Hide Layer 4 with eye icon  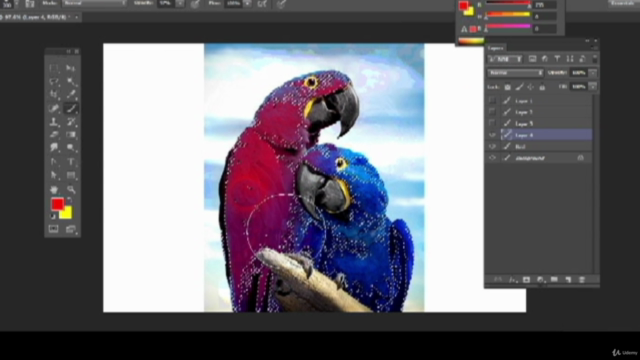[493, 135]
